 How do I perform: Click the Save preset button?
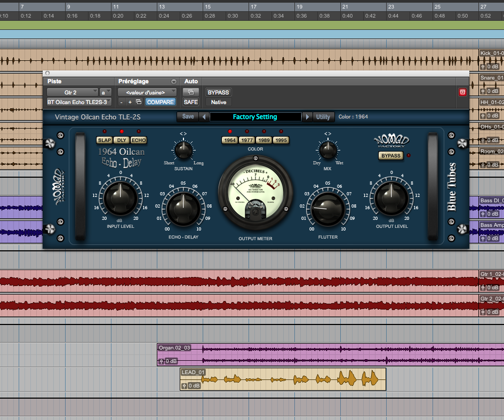(x=188, y=117)
